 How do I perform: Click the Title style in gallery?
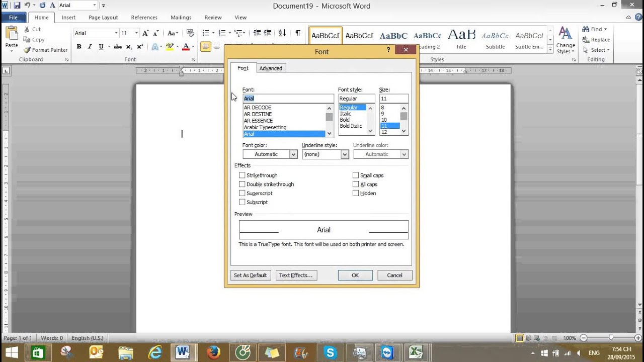[x=461, y=39]
